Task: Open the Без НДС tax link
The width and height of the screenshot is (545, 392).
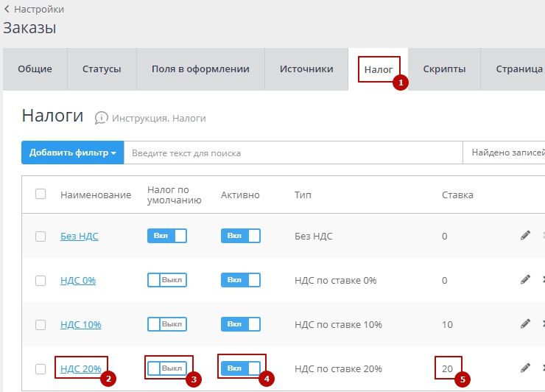Action: (x=79, y=237)
